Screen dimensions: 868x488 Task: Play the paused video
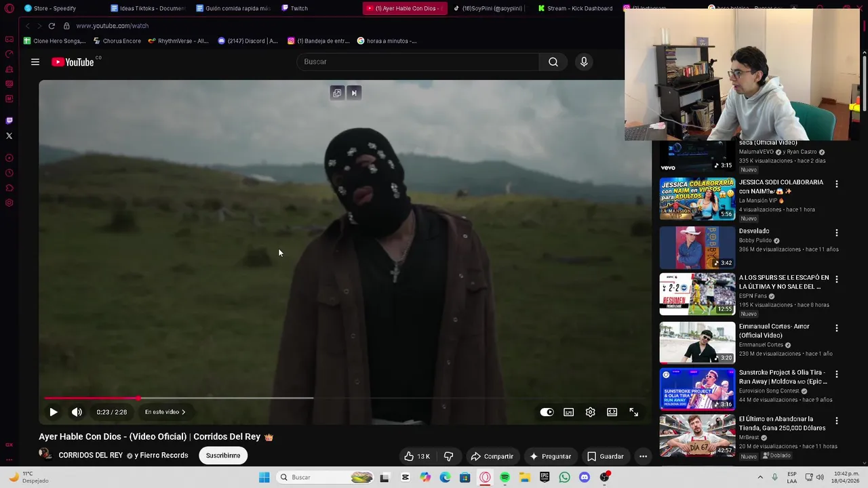(54, 412)
